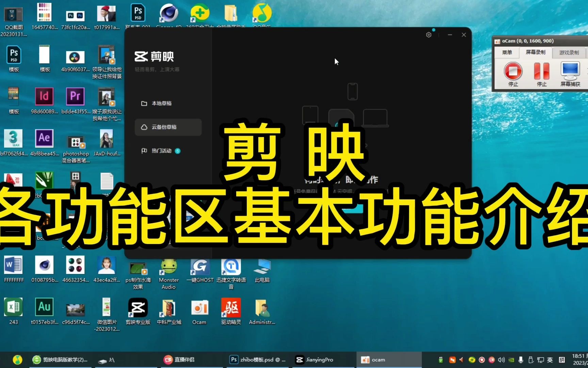Click the oCam pause bars button
Viewport: 588px width, 368px height.
(x=542, y=74)
